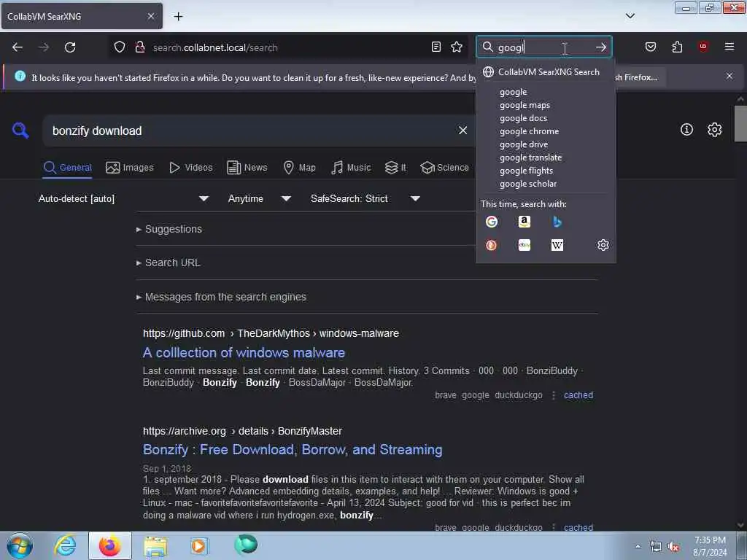Search this time with Amazon icon

click(x=524, y=222)
